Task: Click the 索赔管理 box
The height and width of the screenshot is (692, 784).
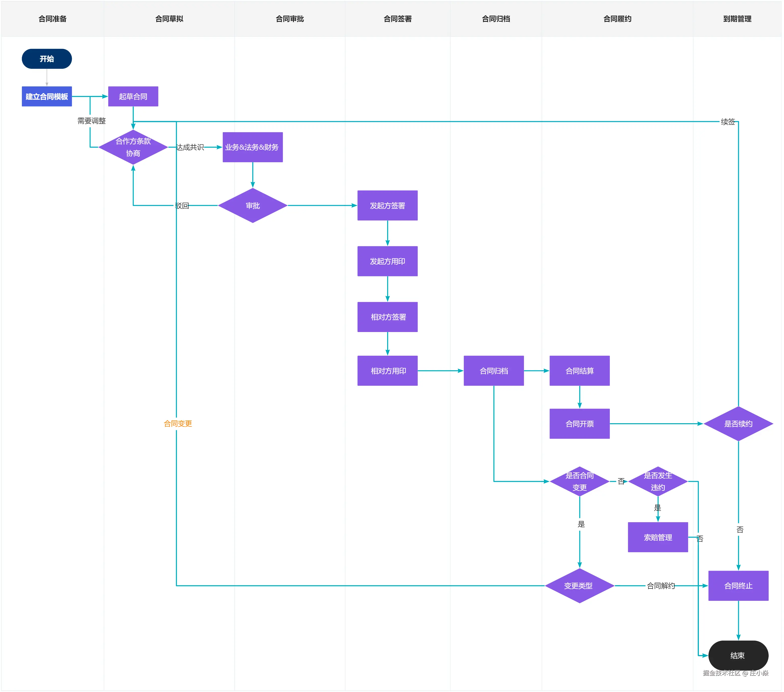Action: (658, 537)
